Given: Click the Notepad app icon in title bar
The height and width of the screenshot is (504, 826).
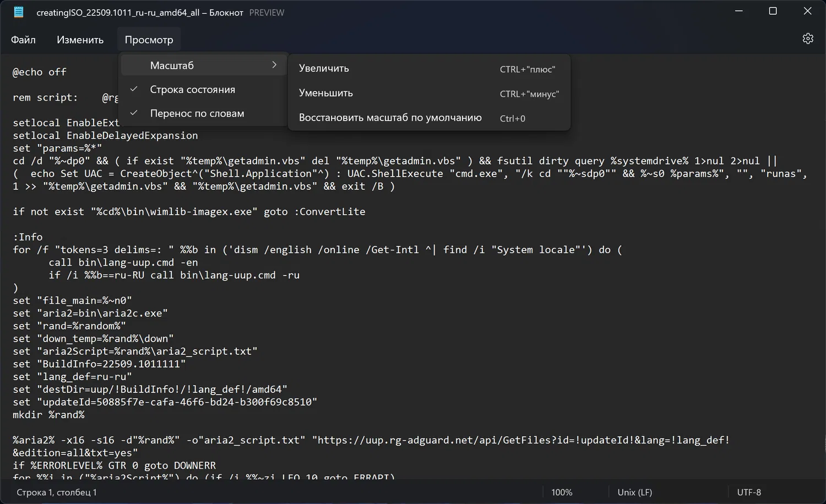Looking at the screenshot, I should click(x=19, y=12).
